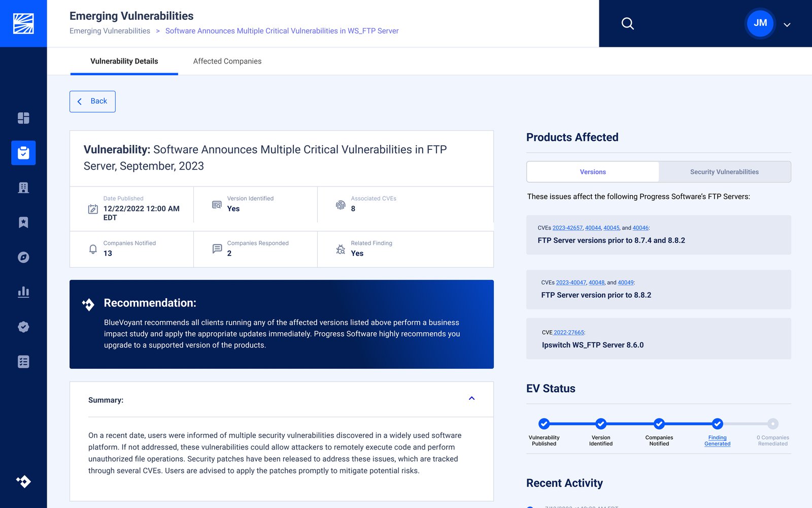Click the Companies Notified value 13
The image size is (812, 508).
tap(108, 253)
